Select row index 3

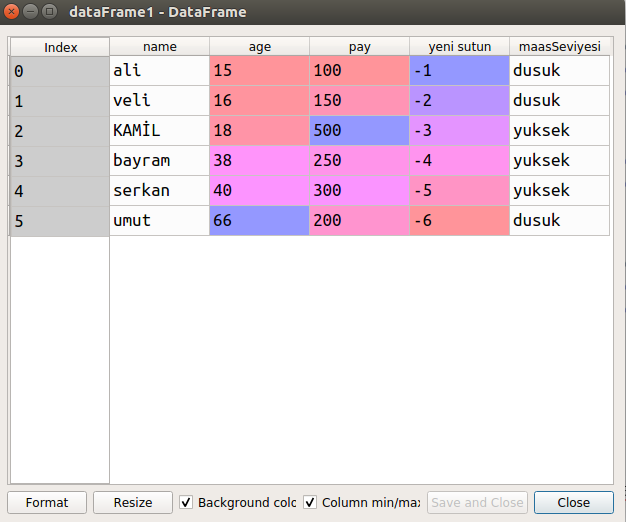click(x=60, y=161)
